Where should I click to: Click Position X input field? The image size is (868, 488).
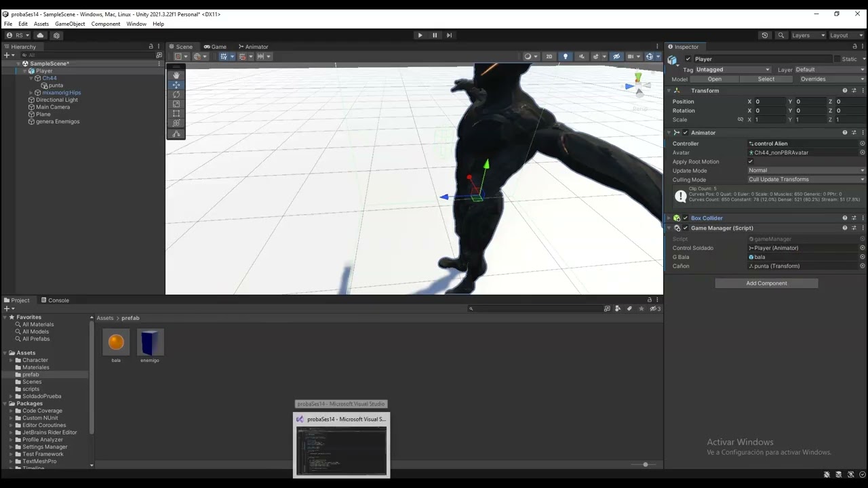[769, 102]
